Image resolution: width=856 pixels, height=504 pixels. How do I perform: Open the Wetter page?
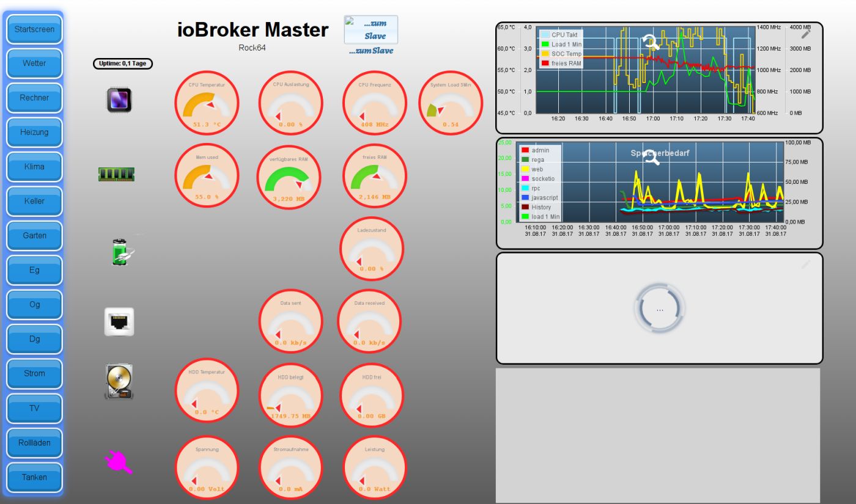pyautogui.click(x=34, y=64)
